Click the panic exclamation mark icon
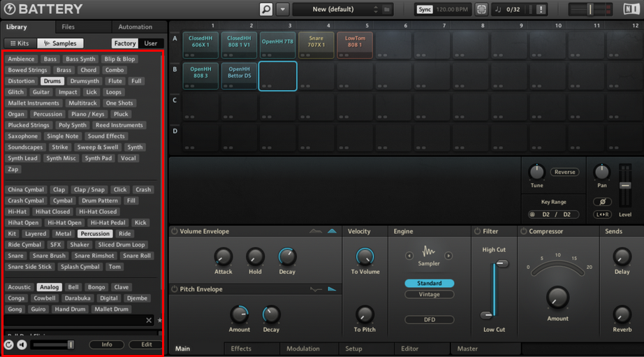644x357 pixels. 541,9
